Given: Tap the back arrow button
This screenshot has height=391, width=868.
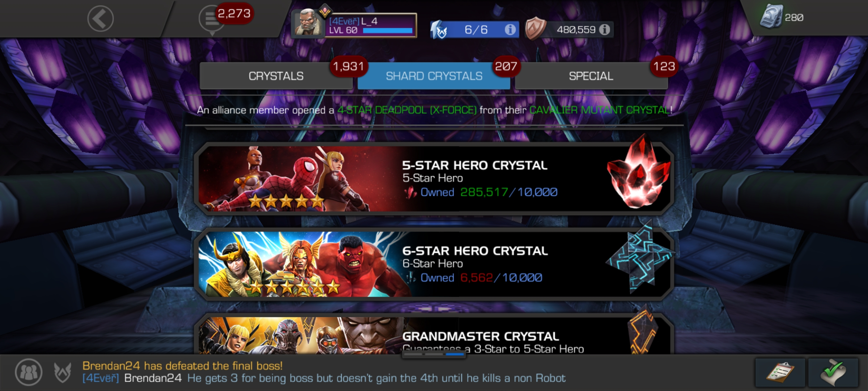Looking at the screenshot, I should pos(100,18).
